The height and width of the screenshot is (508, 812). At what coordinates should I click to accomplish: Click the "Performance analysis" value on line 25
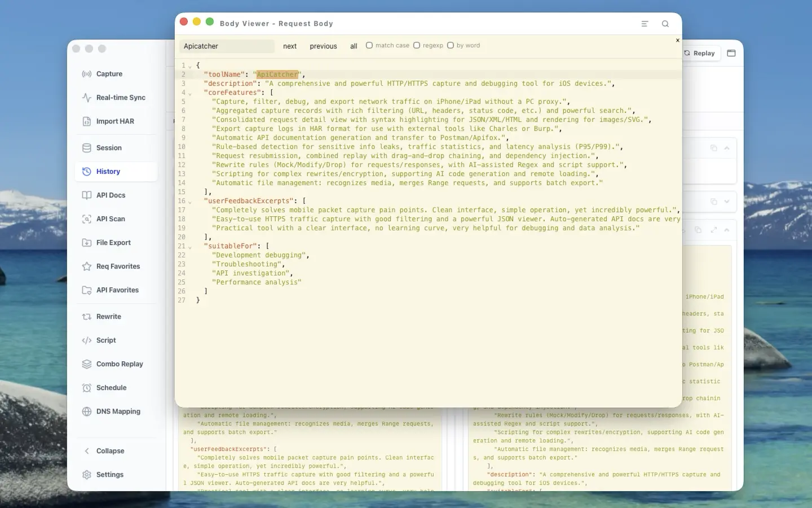[x=257, y=282]
